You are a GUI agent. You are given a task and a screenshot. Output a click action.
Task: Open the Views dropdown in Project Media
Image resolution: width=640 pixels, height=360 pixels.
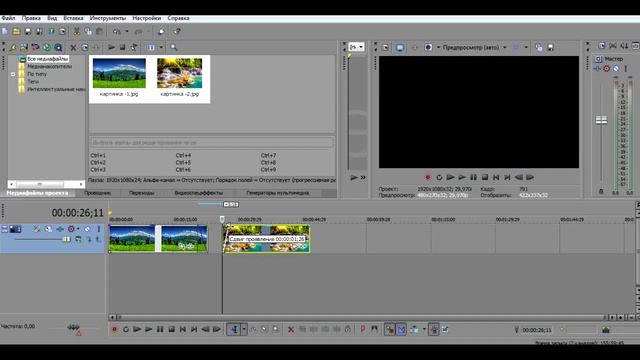[161, 47]
